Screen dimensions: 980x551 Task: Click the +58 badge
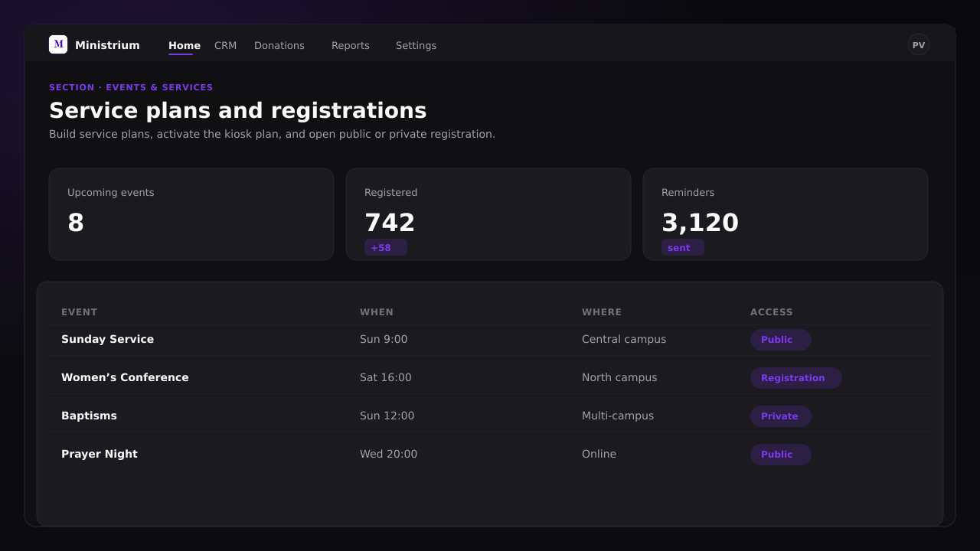[x=386, y=247]
